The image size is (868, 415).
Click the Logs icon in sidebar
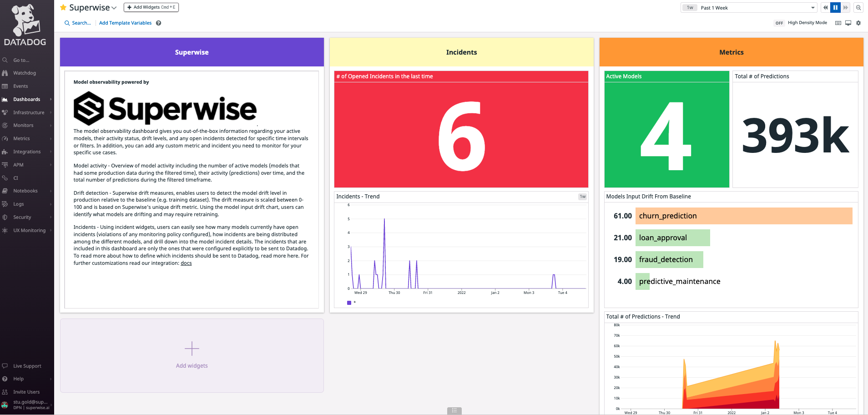[5, 204]
